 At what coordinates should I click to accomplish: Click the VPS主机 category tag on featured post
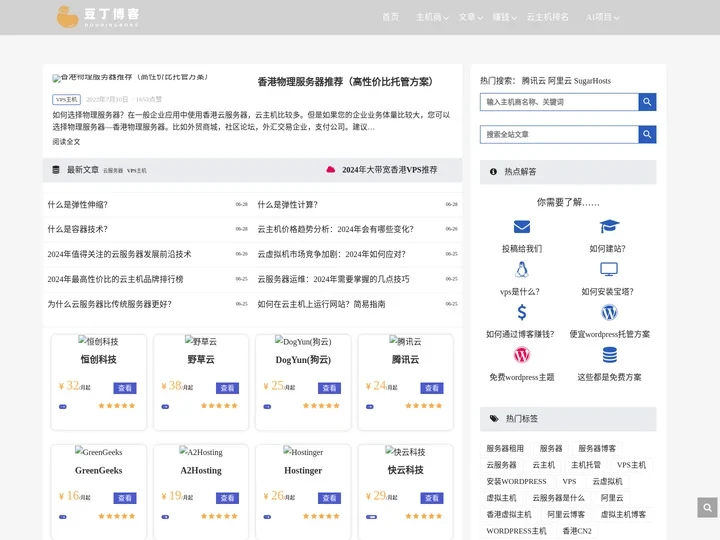click(x=67, y=100)
